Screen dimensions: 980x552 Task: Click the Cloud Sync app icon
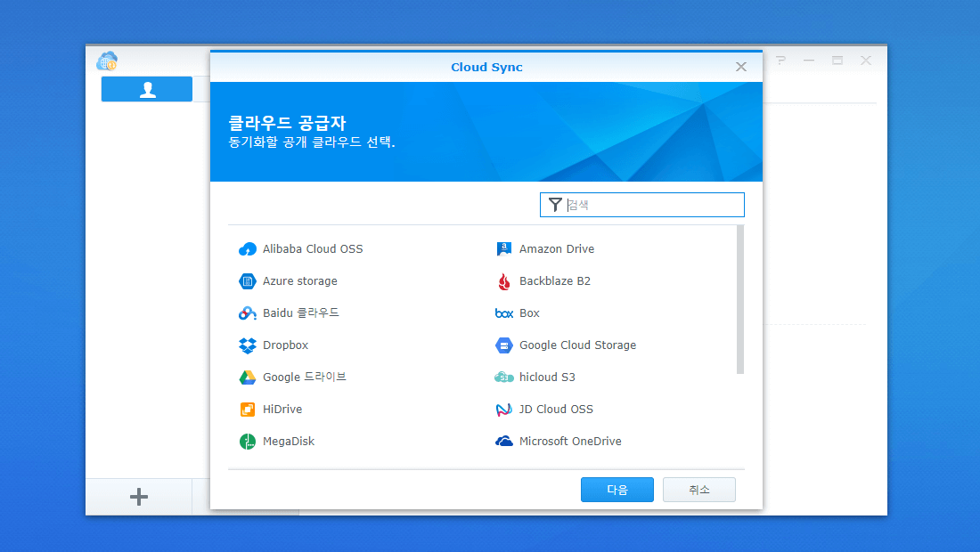click(x=107, y=61)
